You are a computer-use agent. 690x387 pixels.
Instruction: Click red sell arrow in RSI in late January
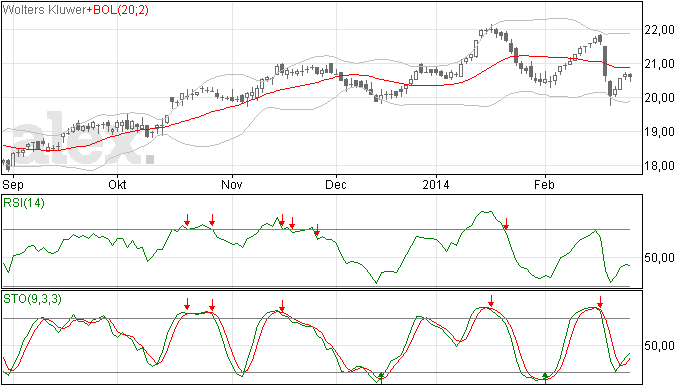pos(506,224)
